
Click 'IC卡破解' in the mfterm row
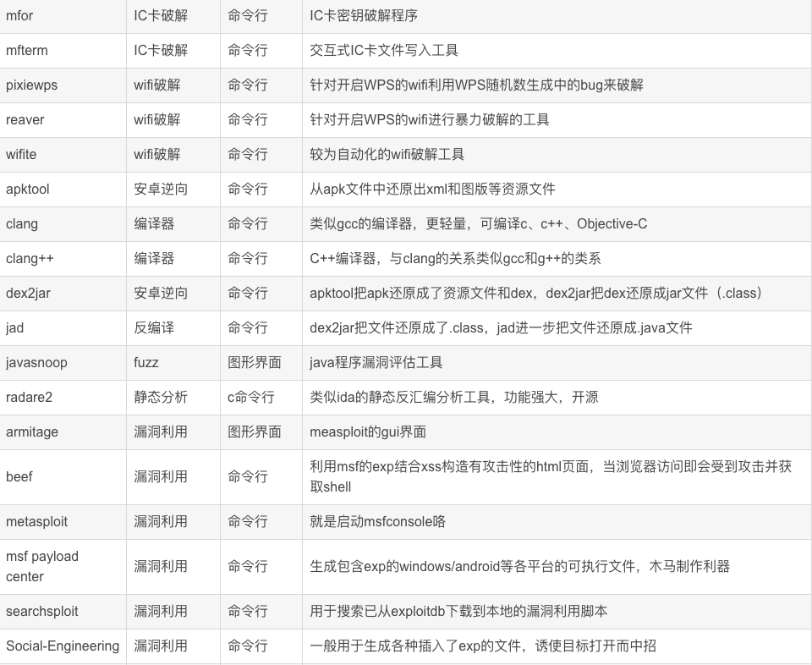pyautogui.click(x=161, y=50)
